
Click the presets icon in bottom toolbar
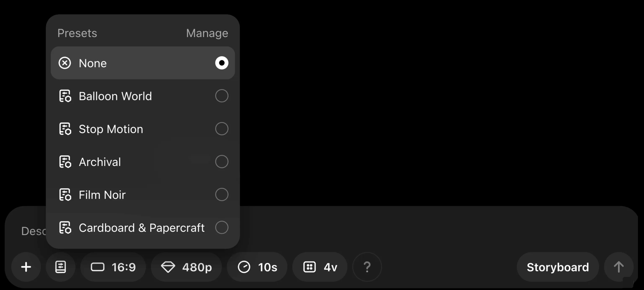(61, 267)
